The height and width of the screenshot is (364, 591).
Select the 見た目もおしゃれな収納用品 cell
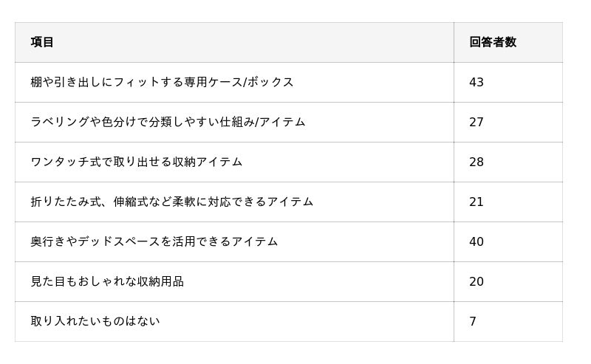[106, 281]
